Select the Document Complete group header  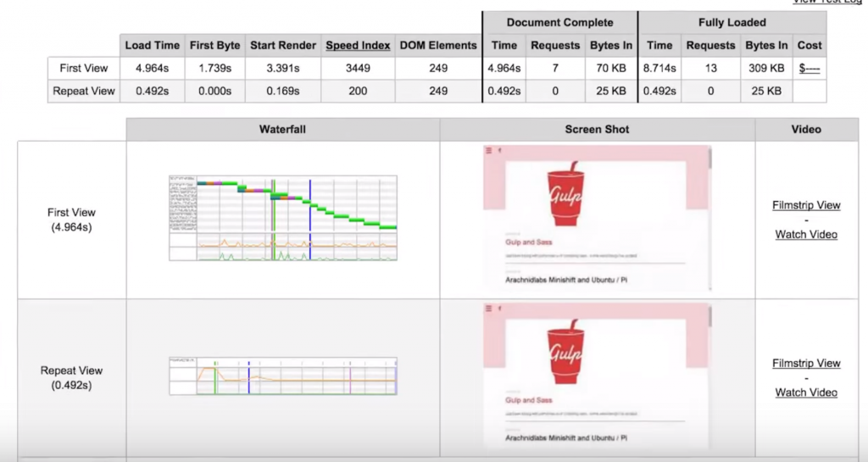click(559, 23)
